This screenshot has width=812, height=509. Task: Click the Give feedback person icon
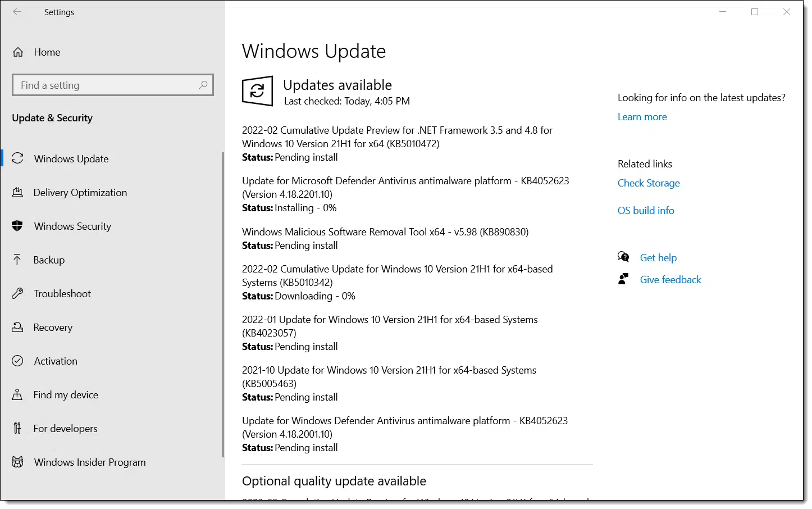point(623,279)
